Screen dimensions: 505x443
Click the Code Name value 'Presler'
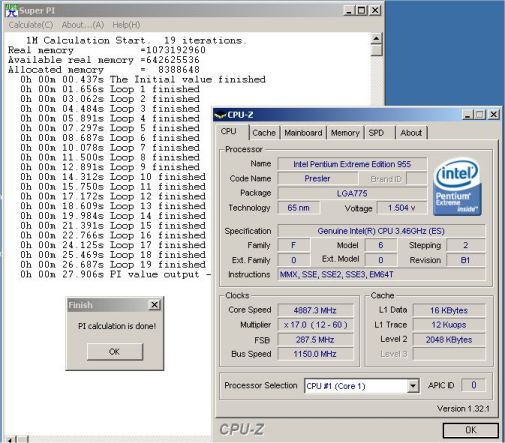click(317, 179)
